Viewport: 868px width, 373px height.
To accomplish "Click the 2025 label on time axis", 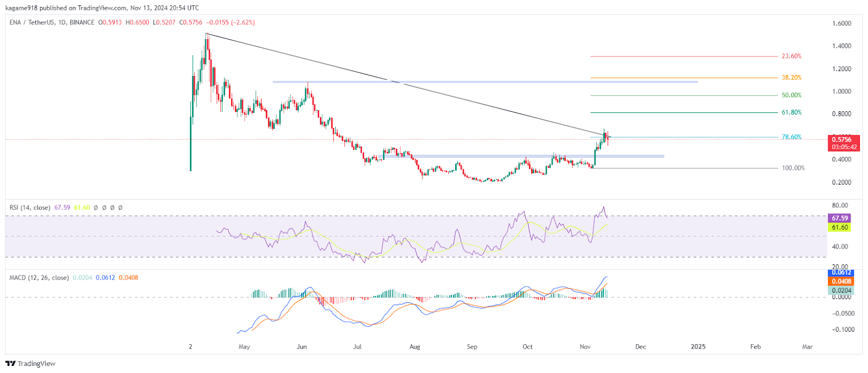I will pyautogui.click(x=698, y=347).
